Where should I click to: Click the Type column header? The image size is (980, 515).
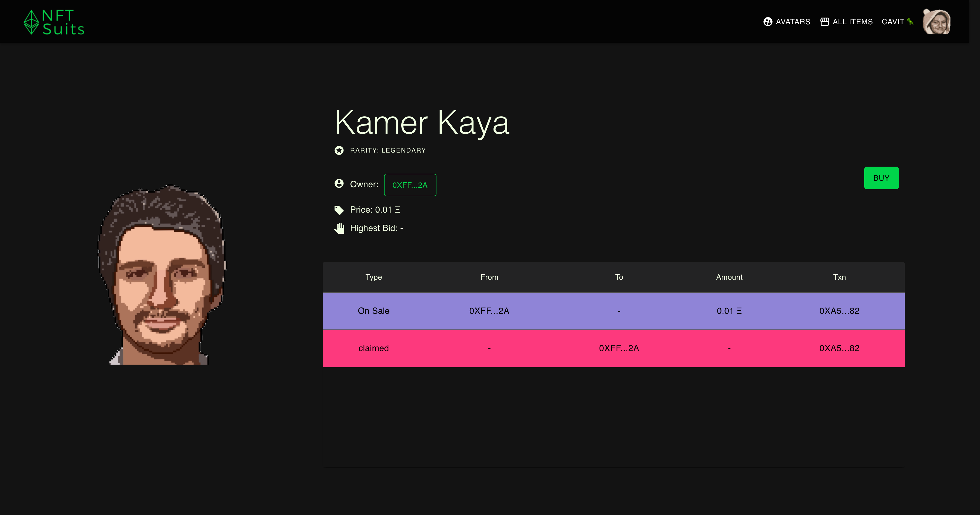point(373,277)
